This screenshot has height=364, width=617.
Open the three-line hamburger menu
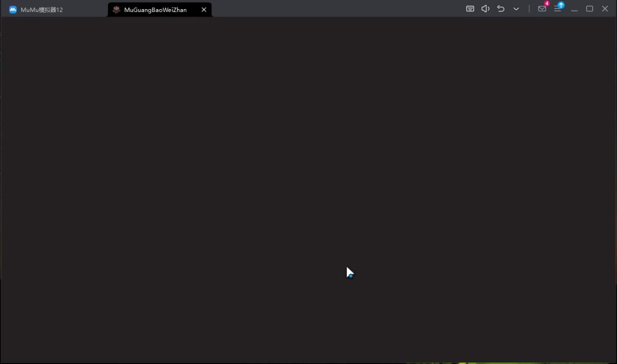(x=557, y=10)
